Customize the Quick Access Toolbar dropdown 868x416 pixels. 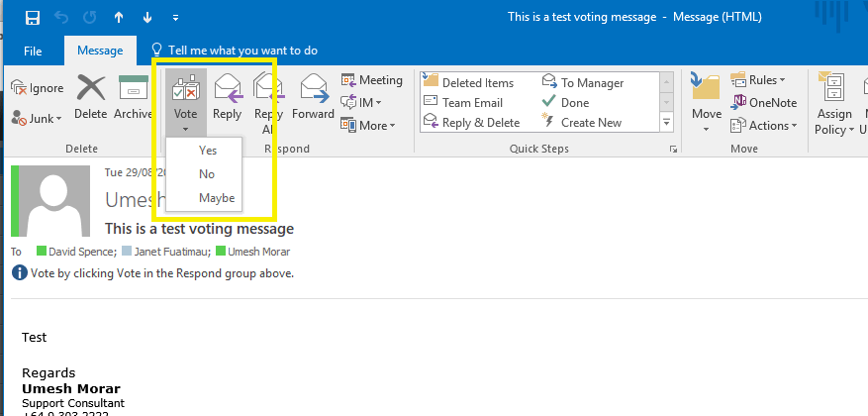click(x=175, y=18)
